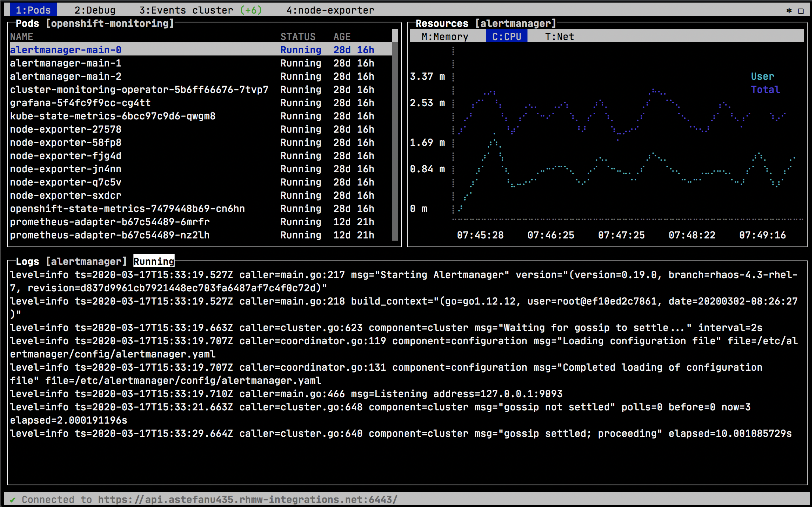
Task: Select pod node-exporter-q7c5v
Action: [x=201, y=182]
